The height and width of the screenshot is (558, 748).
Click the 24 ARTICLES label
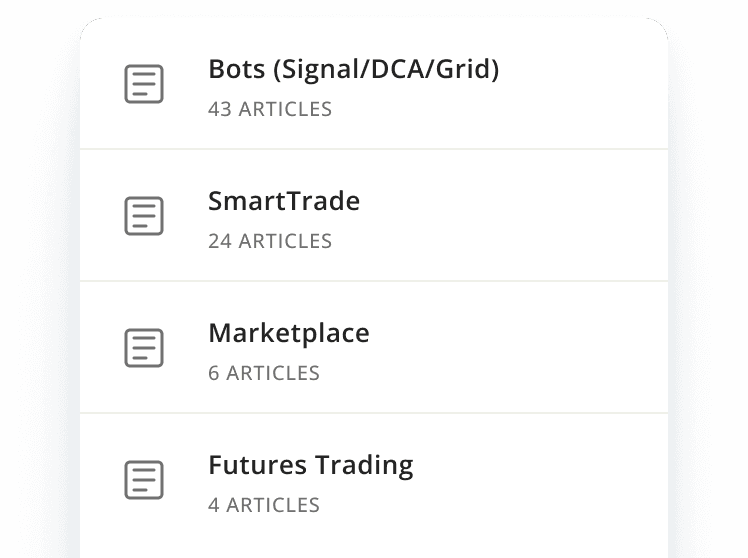click(270, 241)
